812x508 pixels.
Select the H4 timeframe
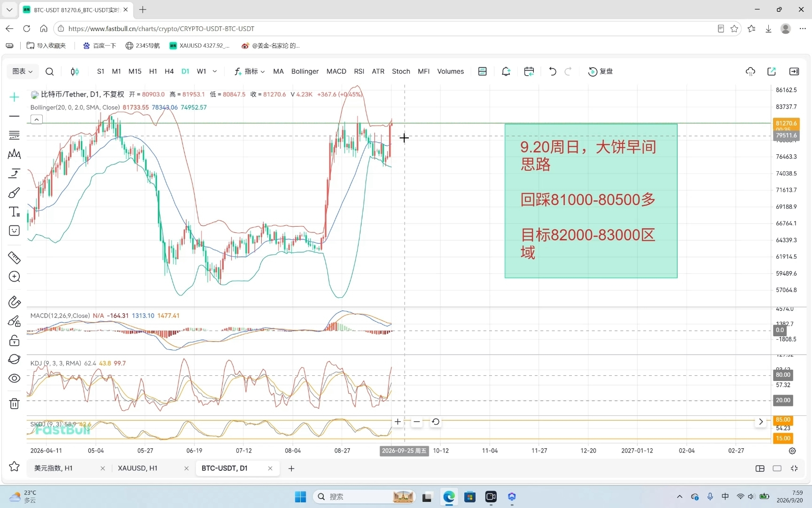click(x=169, y=71)
